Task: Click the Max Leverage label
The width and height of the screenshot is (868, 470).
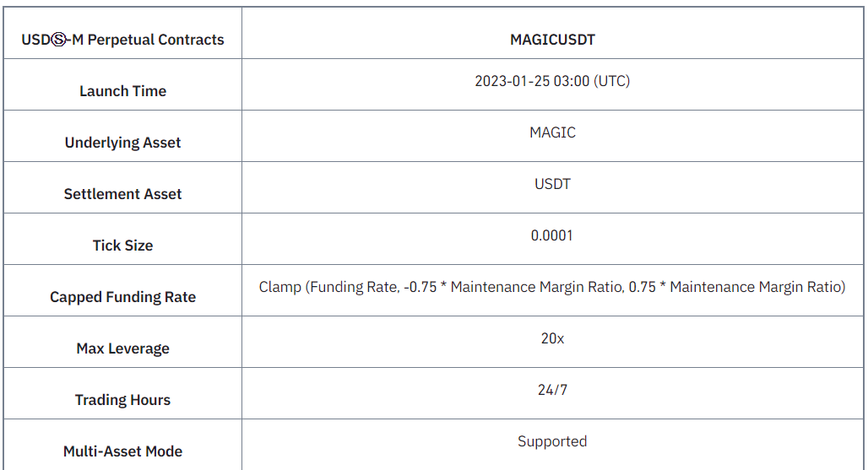Action: [122, 348]
